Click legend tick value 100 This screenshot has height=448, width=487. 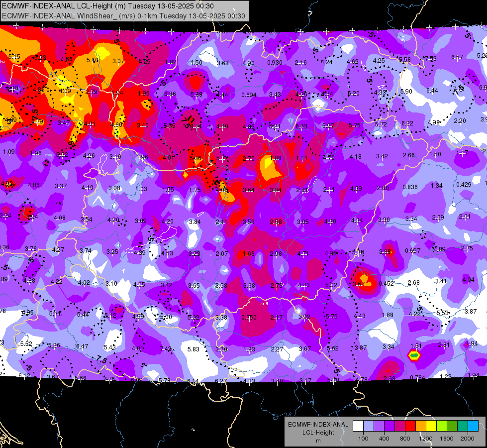pos(363,439)
